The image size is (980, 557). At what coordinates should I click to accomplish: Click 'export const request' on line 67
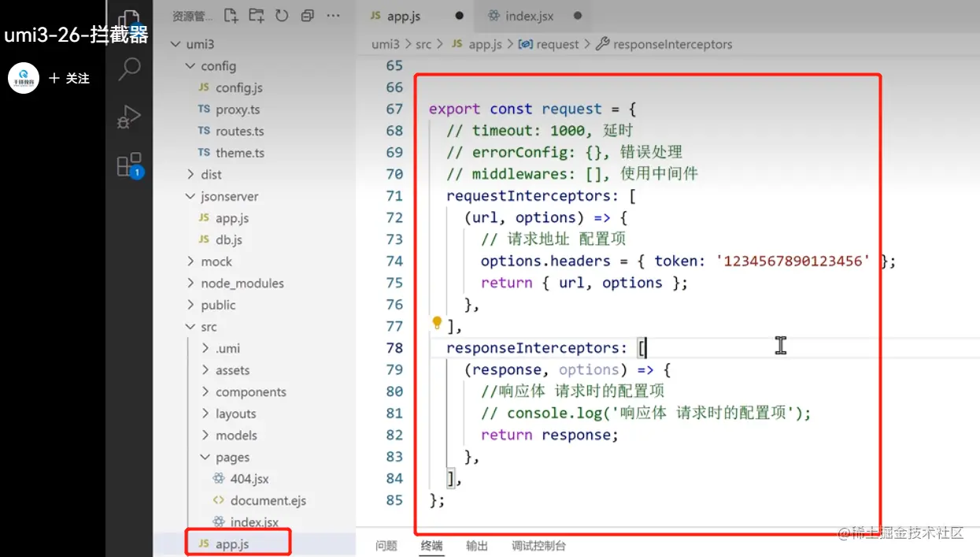tap(515, 109)
